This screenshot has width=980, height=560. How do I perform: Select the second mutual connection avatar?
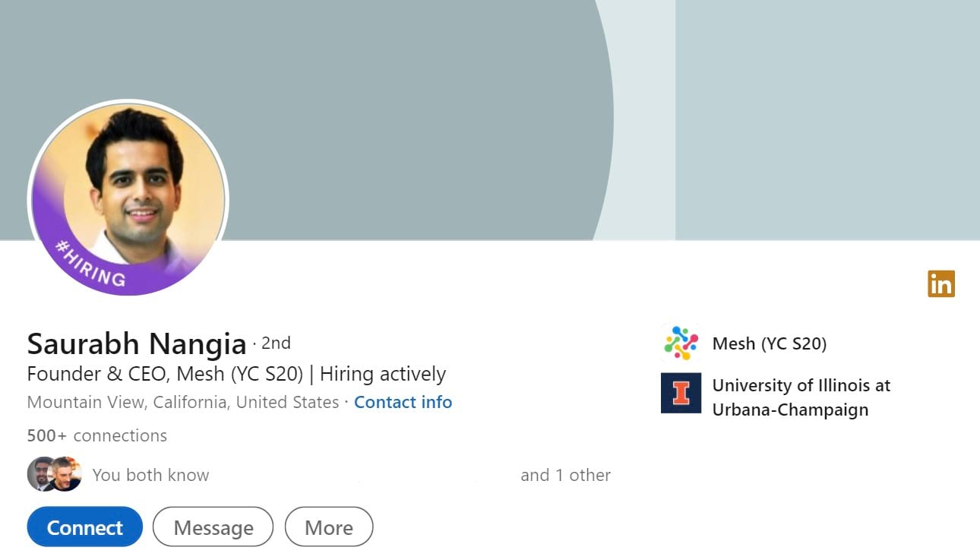pos(65,474)
